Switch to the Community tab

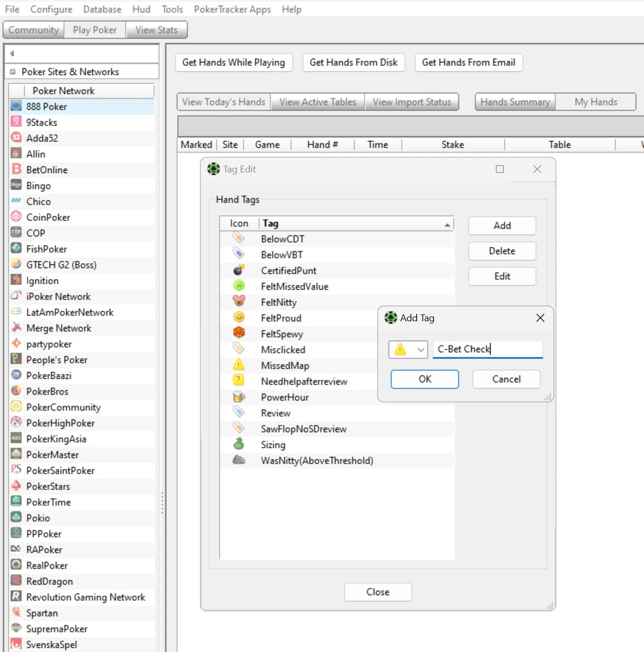coord(34,30)
